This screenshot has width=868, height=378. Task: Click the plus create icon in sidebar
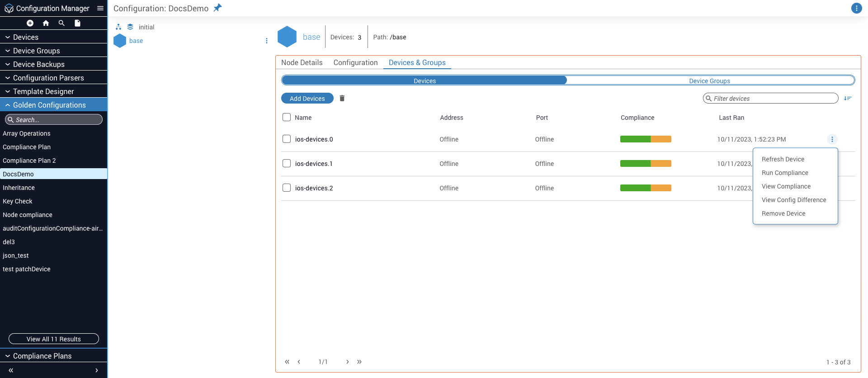30,23
